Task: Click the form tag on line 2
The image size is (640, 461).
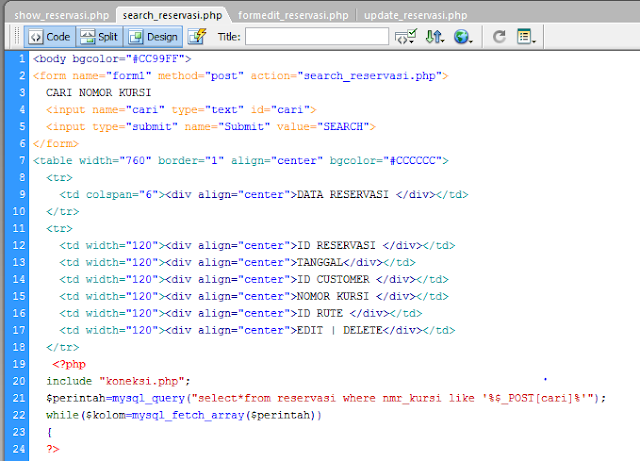Action: coord(240,76)
